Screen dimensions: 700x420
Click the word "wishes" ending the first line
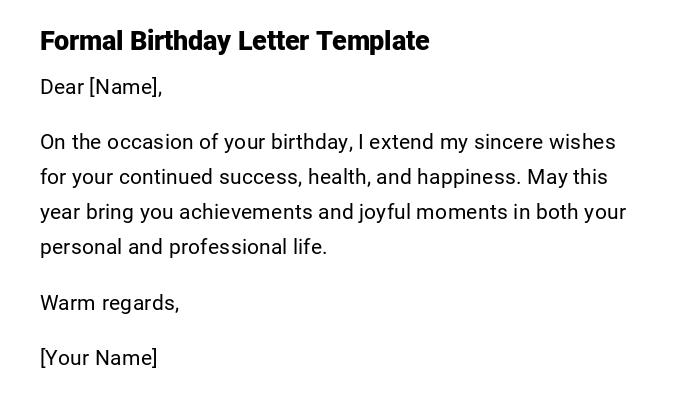click(x=585, y=142)
